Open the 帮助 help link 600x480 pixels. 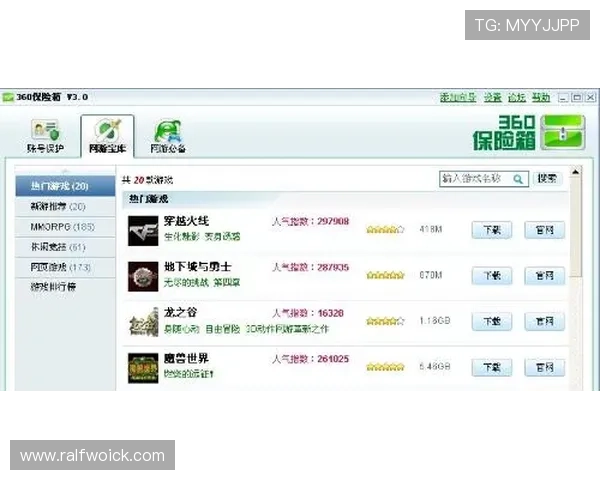(x=541, y=98)
